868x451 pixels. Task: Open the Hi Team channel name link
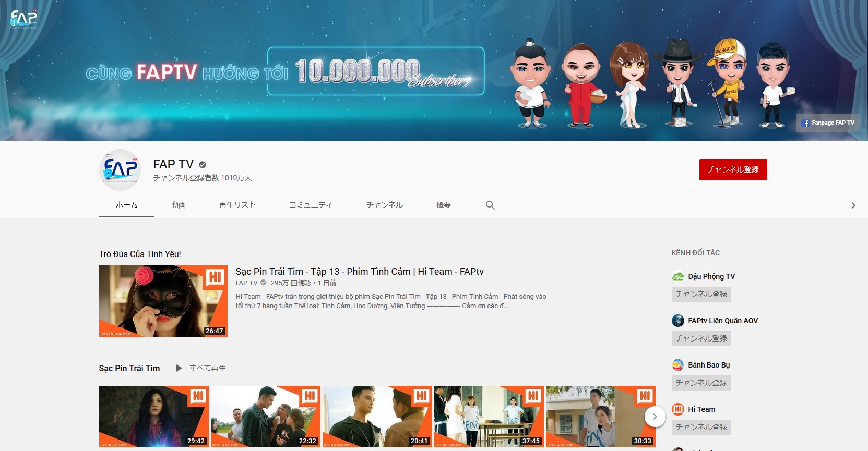(x=702, y=409)
